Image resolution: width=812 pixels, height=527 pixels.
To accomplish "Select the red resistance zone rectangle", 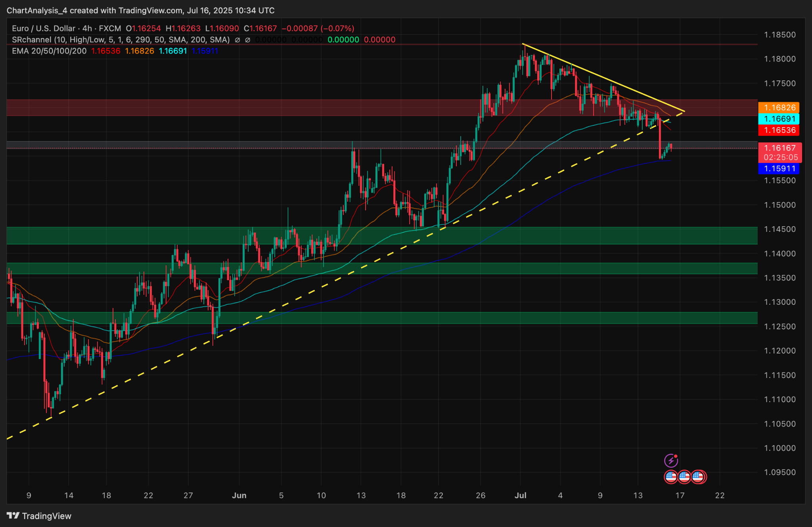I will click(x=382, y=107).
